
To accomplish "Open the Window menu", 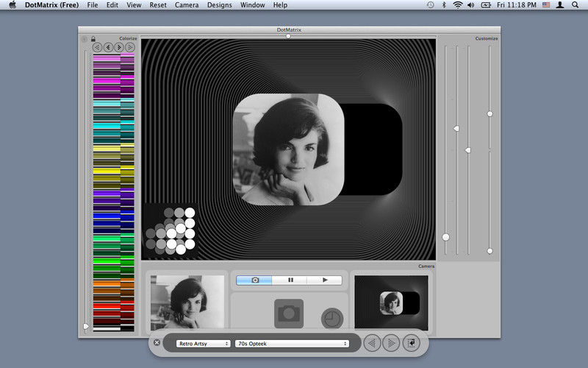I will pyautogui.click(x=252, y=5).
